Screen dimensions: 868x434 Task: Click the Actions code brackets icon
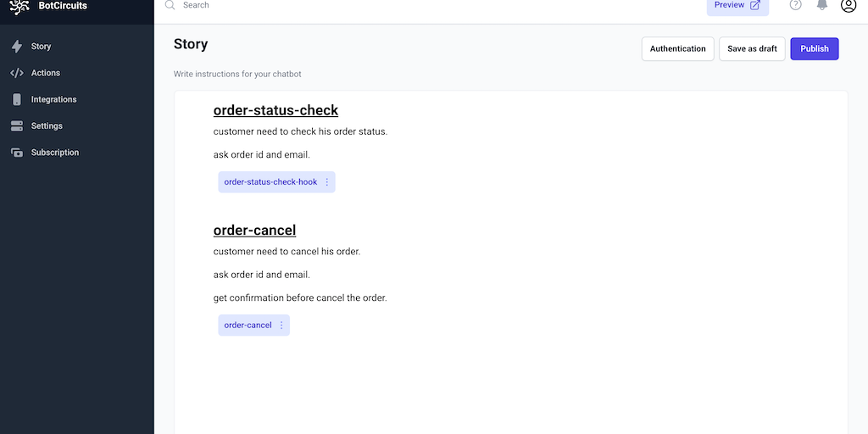point(17,73)
